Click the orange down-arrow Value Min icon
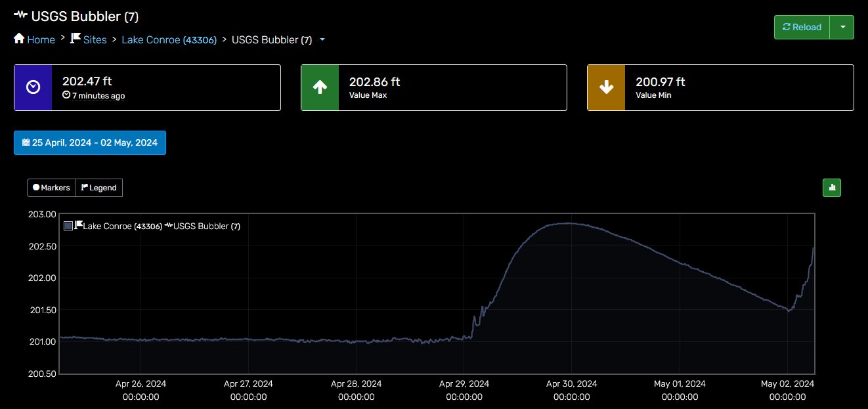868x409 pixels. coord(606,87)
